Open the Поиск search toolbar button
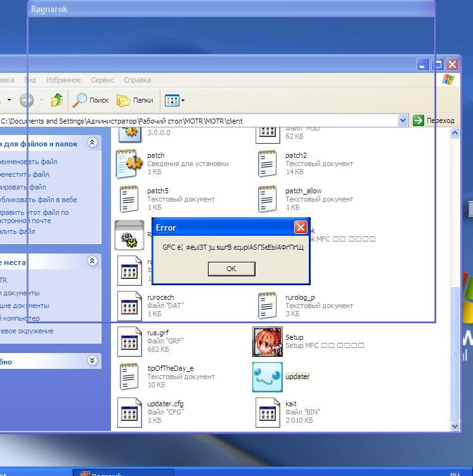473x476 pixels. point(91,100)
